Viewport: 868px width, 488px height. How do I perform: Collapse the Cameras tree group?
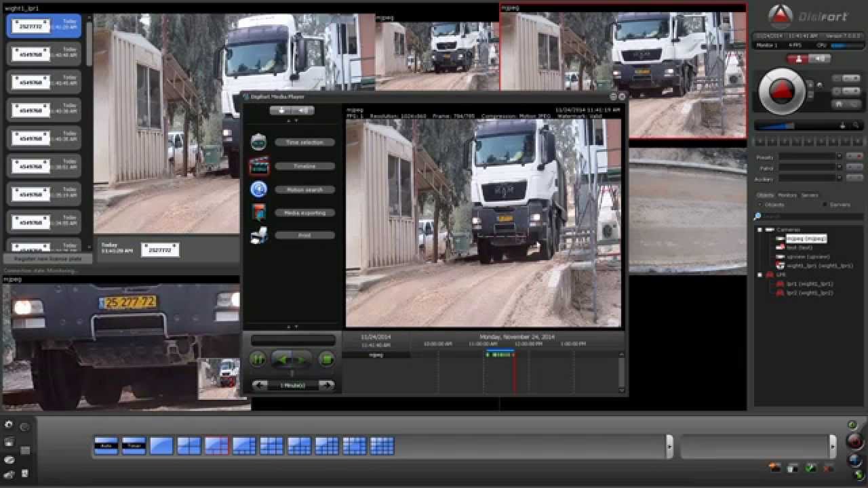pyautogui.click(x=759, y=228)
